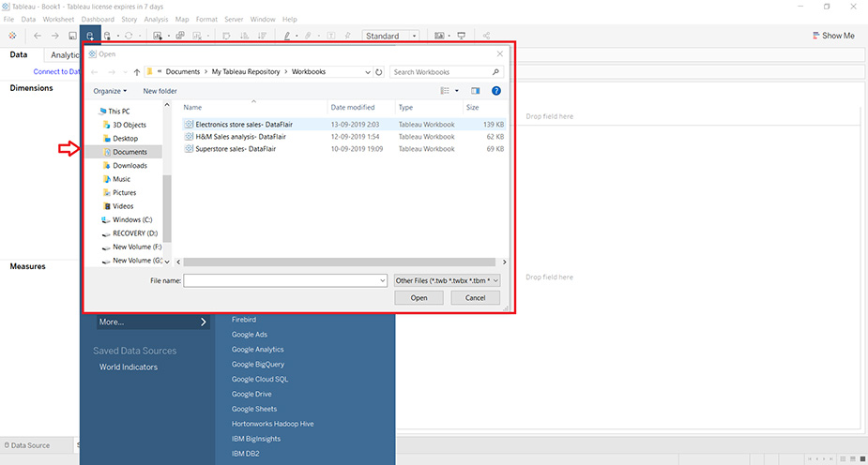Open the Highlight pen dropdown arrow
Image resolution: width=868 pixels, height=465 pixels.
297,36
